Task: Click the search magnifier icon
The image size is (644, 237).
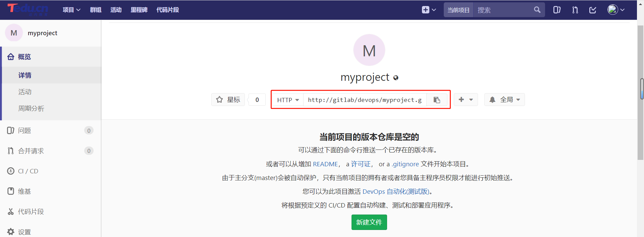Action: (x=537, y=10)
